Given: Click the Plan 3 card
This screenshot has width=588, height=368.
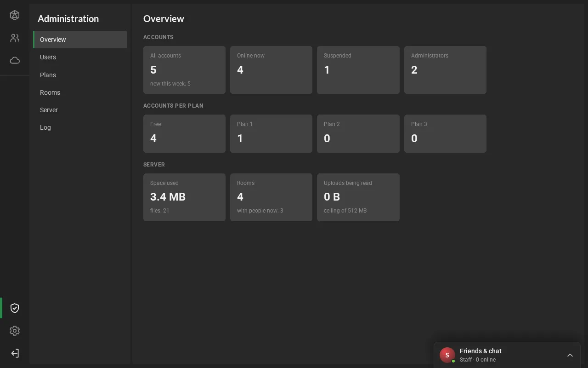Looking at the screenshot, I should coord(445,133).
